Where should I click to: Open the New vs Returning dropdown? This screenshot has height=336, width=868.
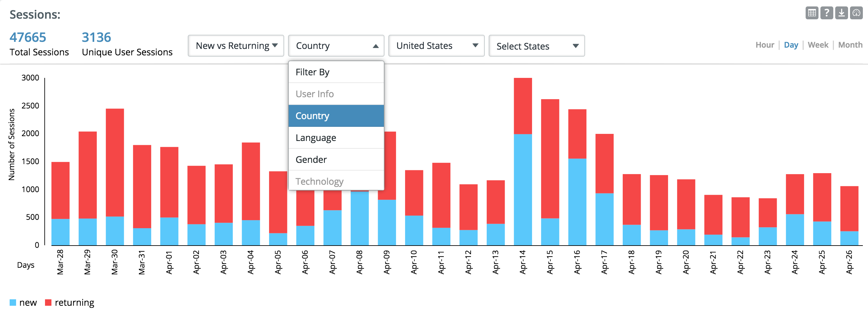coord(236,46)
